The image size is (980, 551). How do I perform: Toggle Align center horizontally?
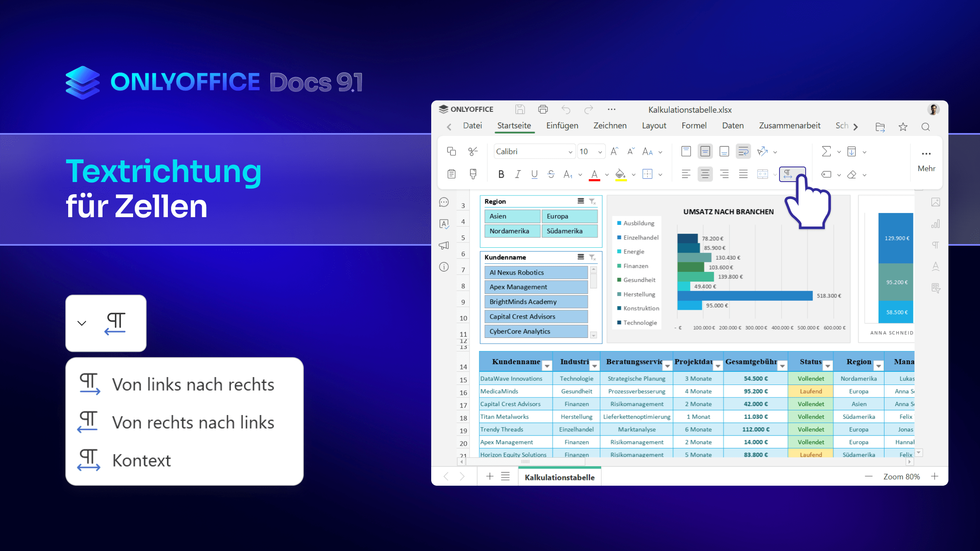pos(705,174)
